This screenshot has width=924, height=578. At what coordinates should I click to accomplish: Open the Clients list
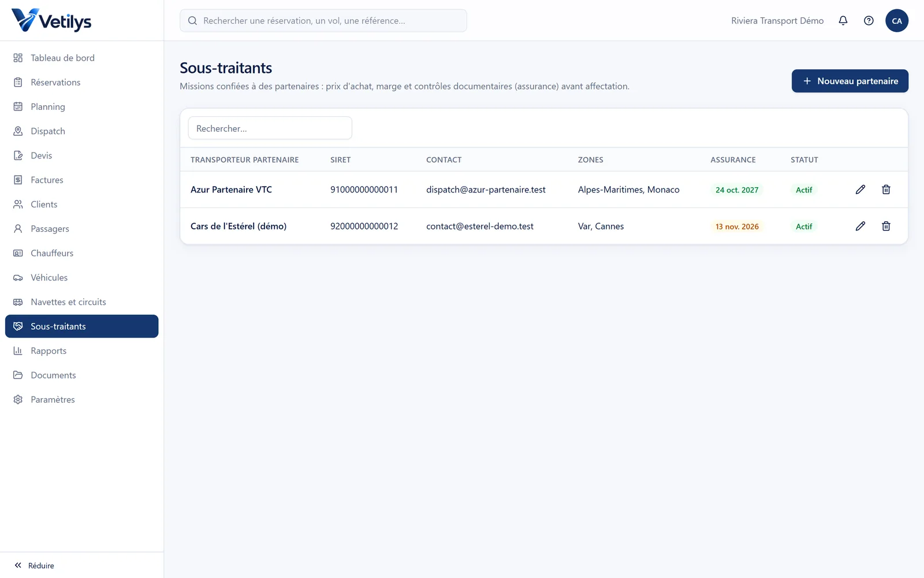[81, 204]
